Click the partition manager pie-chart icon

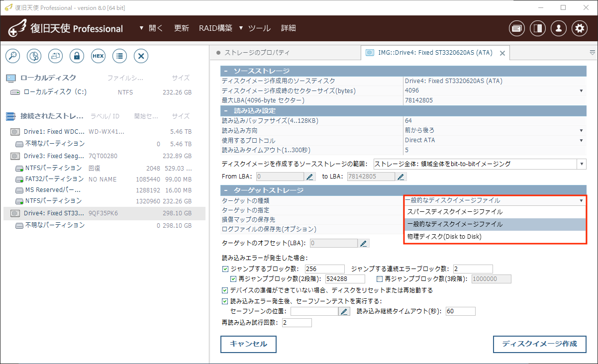coord(34,56)
